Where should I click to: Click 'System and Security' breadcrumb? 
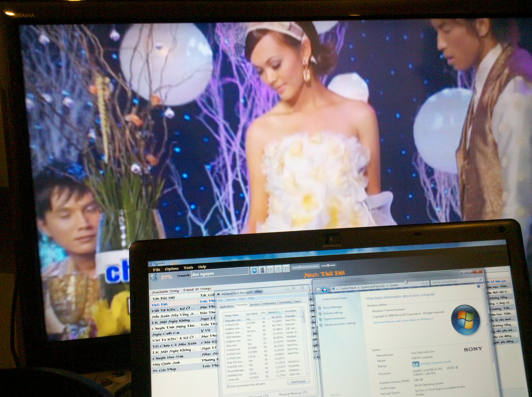point(373,287)
